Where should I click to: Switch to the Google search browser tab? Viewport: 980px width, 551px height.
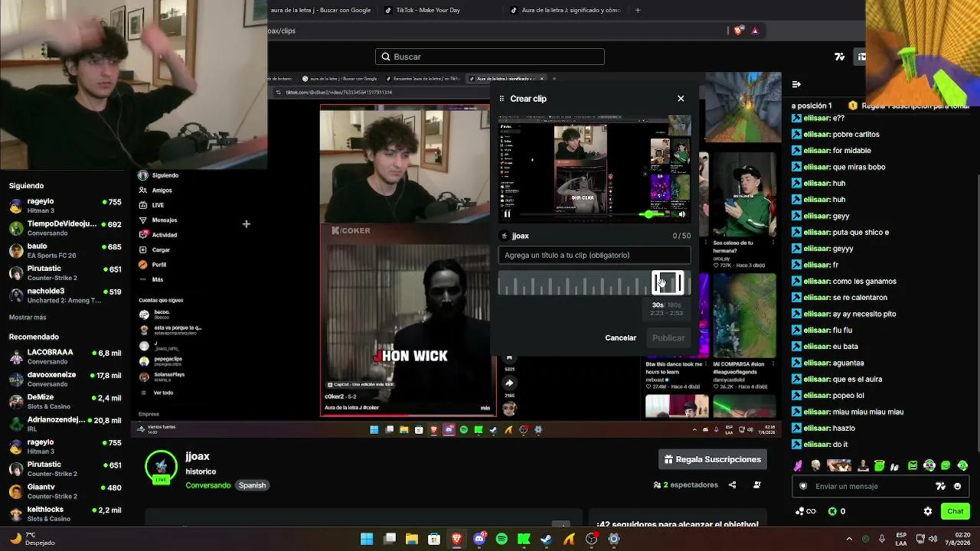(321, 10)
